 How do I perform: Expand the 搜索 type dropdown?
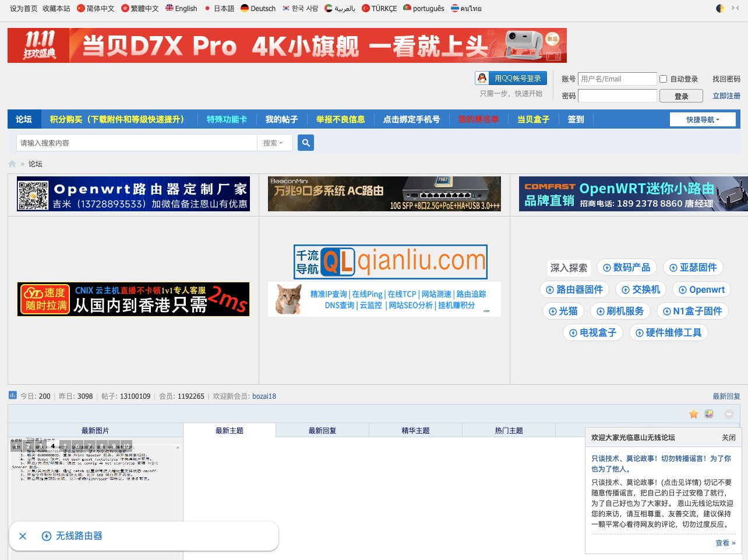(273, 143)
